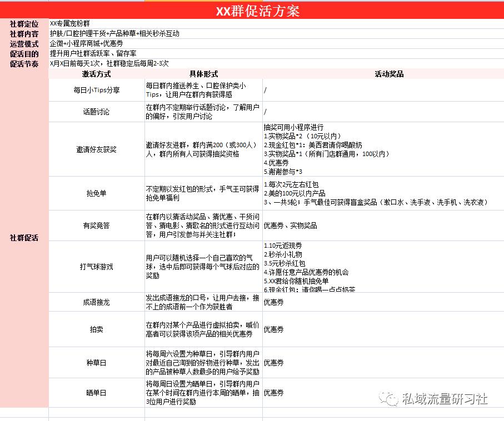Click the 种草日 cell

(x=96, y=363)
